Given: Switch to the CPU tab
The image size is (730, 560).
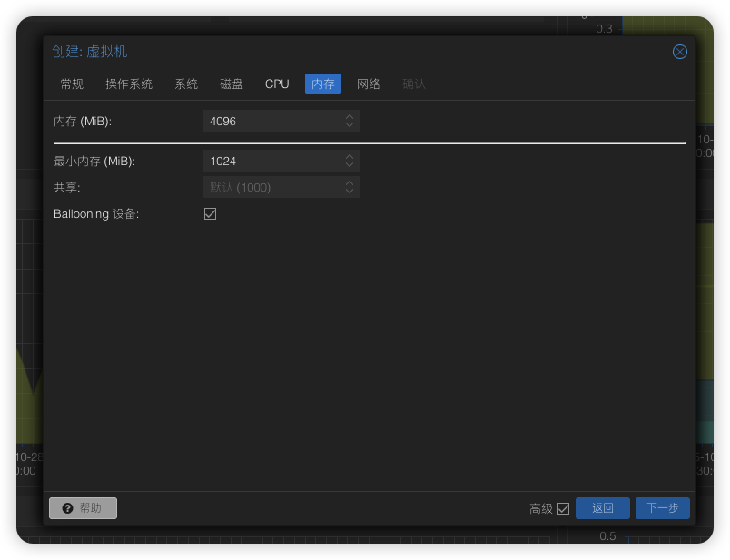Looking at the screenshot, I should [277, 84].
